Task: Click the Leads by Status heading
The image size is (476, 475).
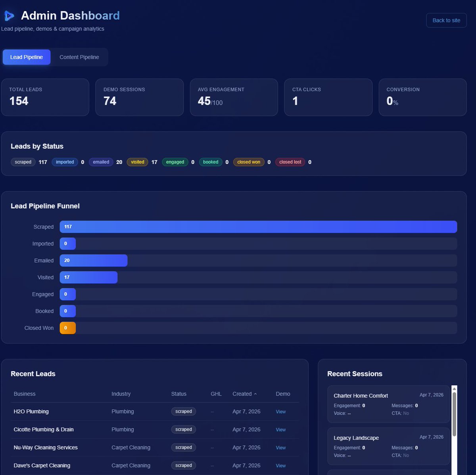Action: 37,146
